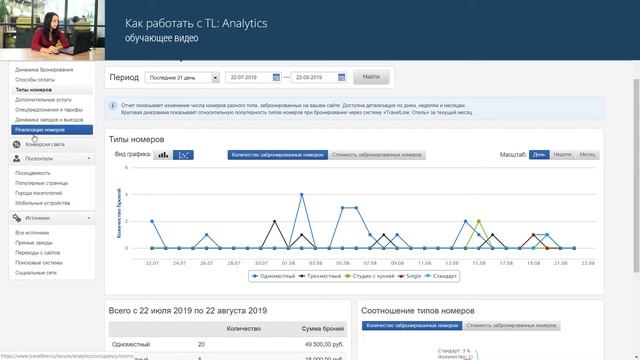Click the Найти button
This screenshot has width=640, height=360.
[371, 77]
